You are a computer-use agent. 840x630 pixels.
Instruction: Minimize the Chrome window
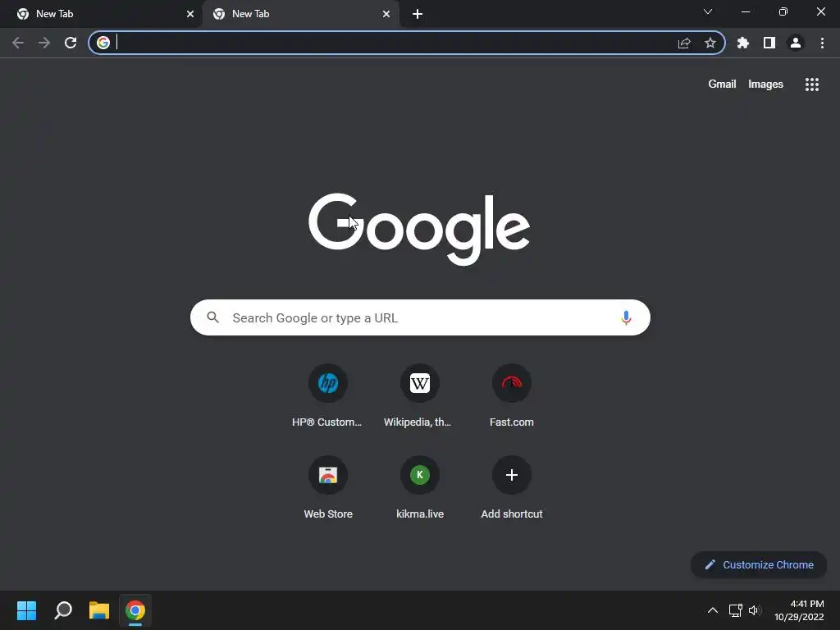click(745, 11)
